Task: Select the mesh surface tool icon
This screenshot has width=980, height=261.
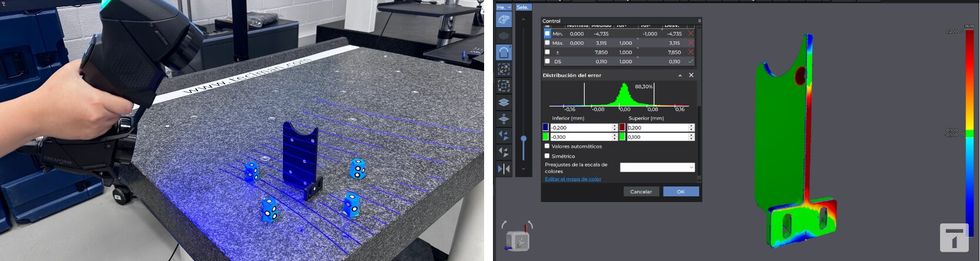Action: pyautogui.click(x=504, y=19)
